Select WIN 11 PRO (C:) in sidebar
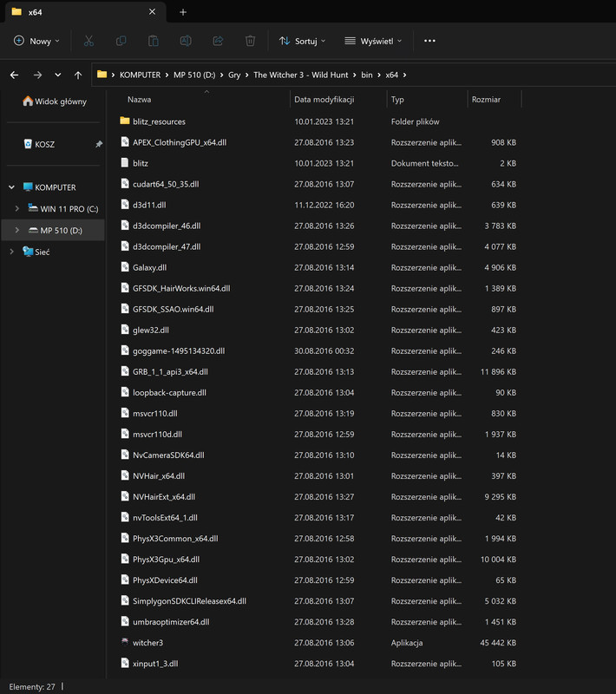 pos(62,208)
